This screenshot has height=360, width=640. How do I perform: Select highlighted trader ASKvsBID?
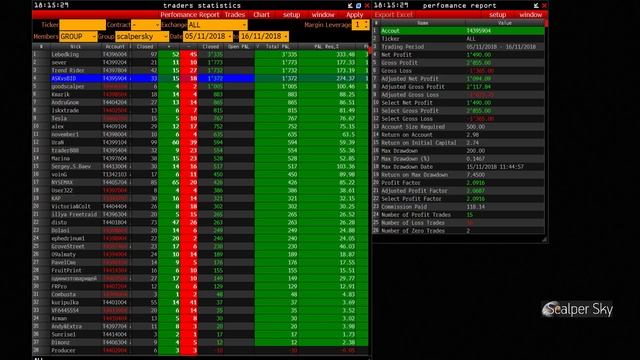coord(200,78)
